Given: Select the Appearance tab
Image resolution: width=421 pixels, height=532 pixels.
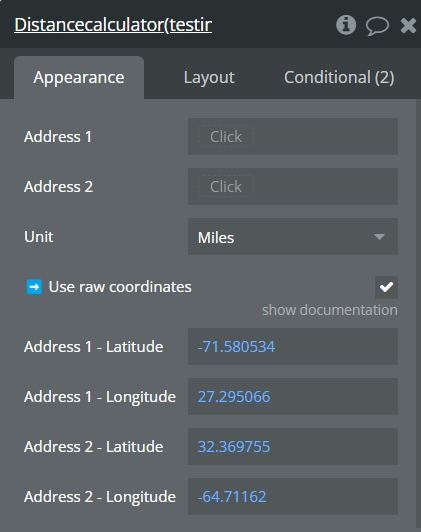Looking at the screenshot, I should [x=79, y=77].
